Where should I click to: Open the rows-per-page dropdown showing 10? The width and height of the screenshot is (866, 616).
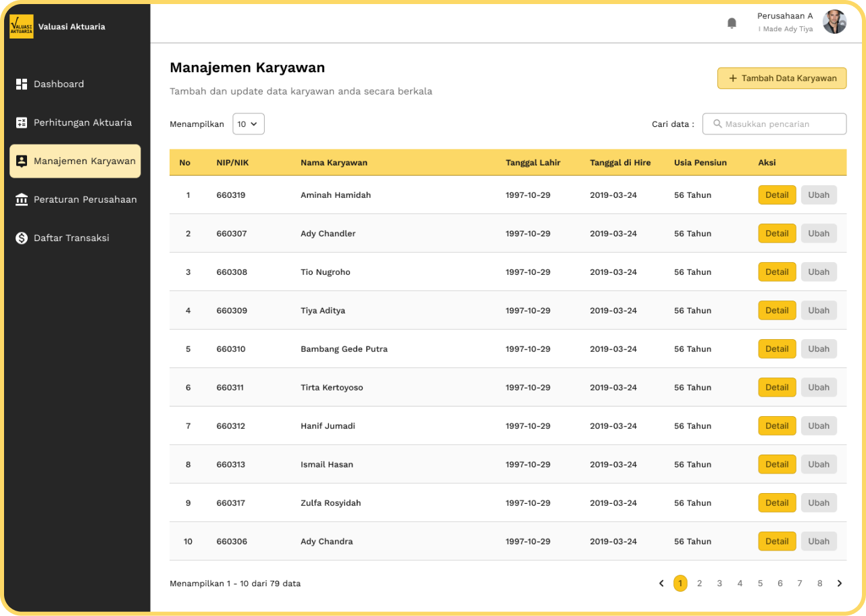pos(248,124)
